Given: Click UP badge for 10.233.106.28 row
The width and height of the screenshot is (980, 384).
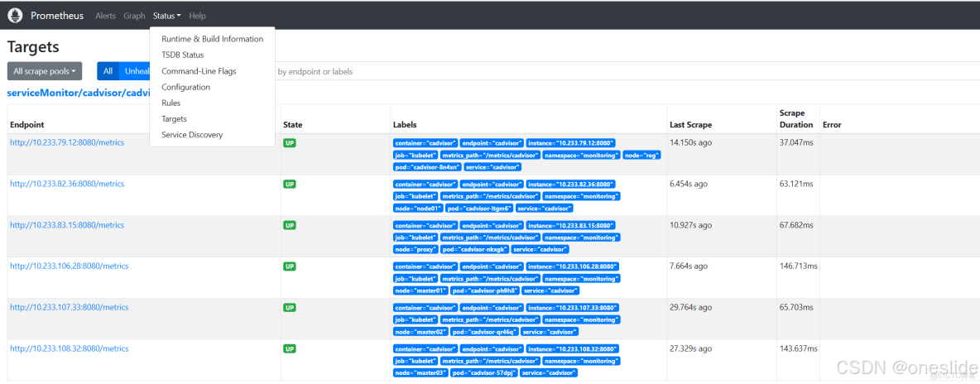Looking at the screenshot, I should click(x=290, y=266).
